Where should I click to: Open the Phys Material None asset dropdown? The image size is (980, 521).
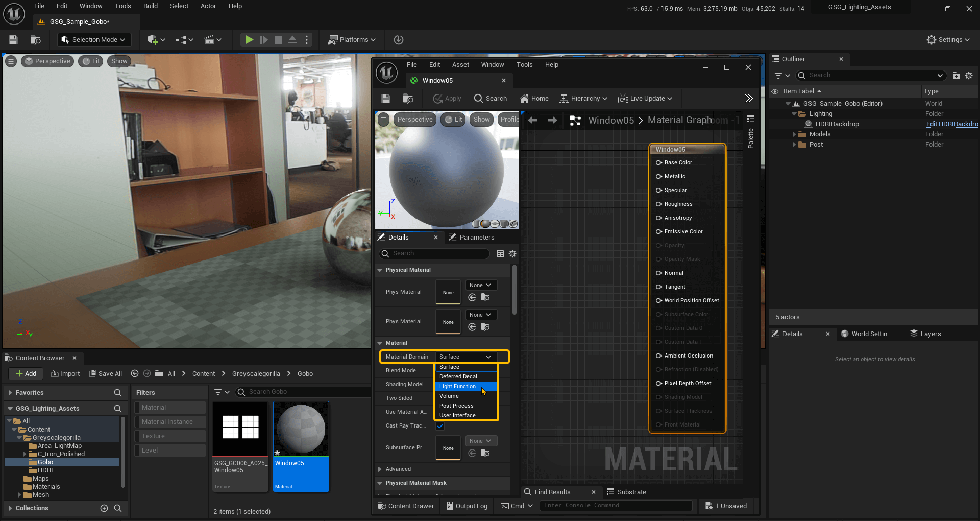[480, 286]
